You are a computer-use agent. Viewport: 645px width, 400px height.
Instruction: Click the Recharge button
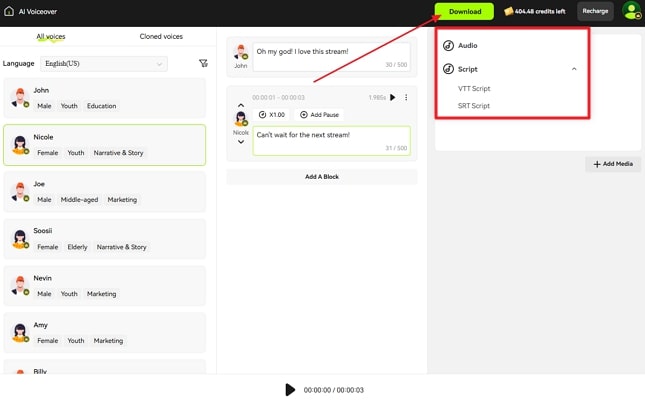coord(595,11)
